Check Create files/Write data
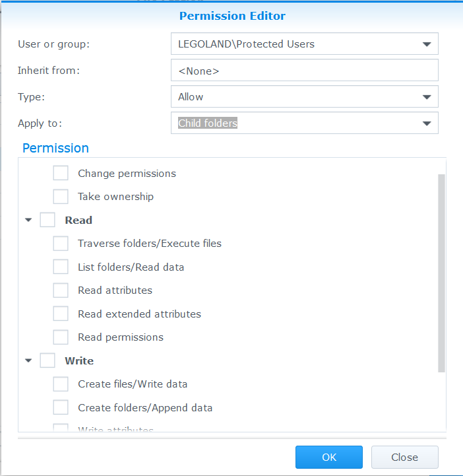The height and width of the screenshot is (476, 463). click(x=60, y=384)
